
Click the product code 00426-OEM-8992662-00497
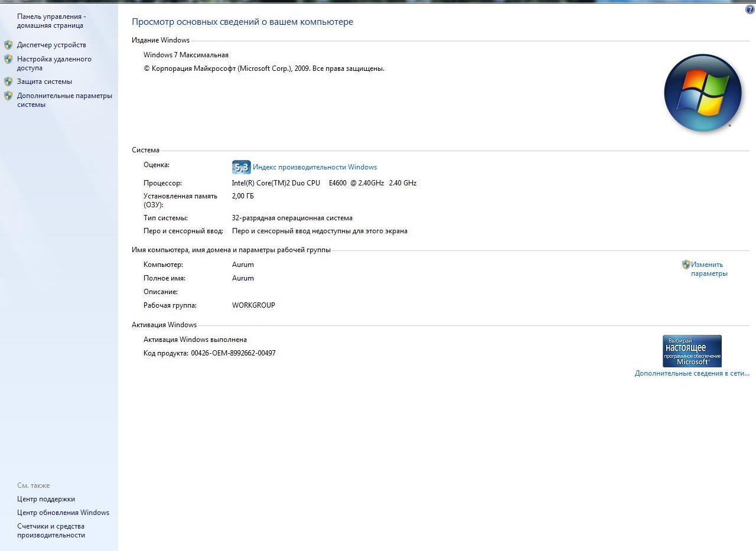click(233, 353)
